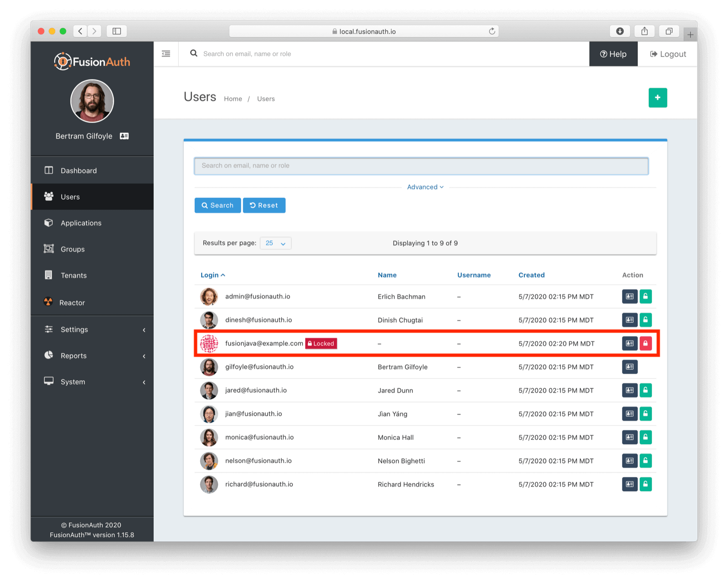728x582 pixels.
Task: Open a new Safari tab
Action: click(x=690, y=35)
